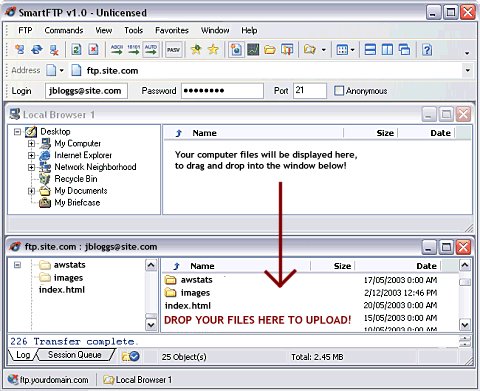Image resolution: width=480 pixels, height=391 pixels.
Task: Select ASCII transfer mode icon
Action: (117, 50)
